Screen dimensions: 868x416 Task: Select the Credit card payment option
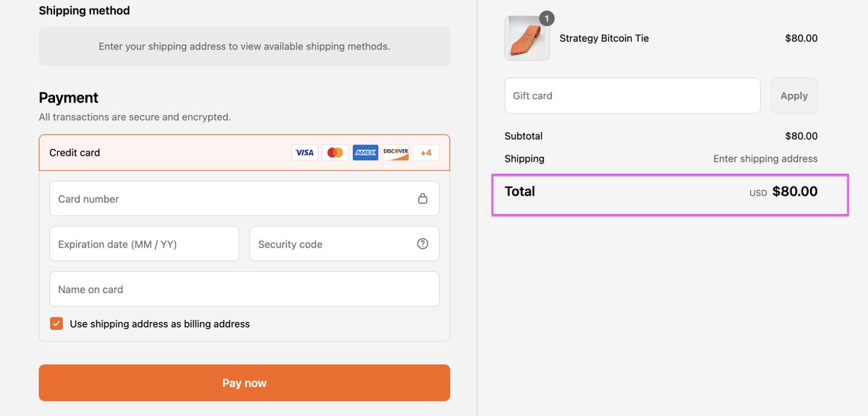[75, 153]
